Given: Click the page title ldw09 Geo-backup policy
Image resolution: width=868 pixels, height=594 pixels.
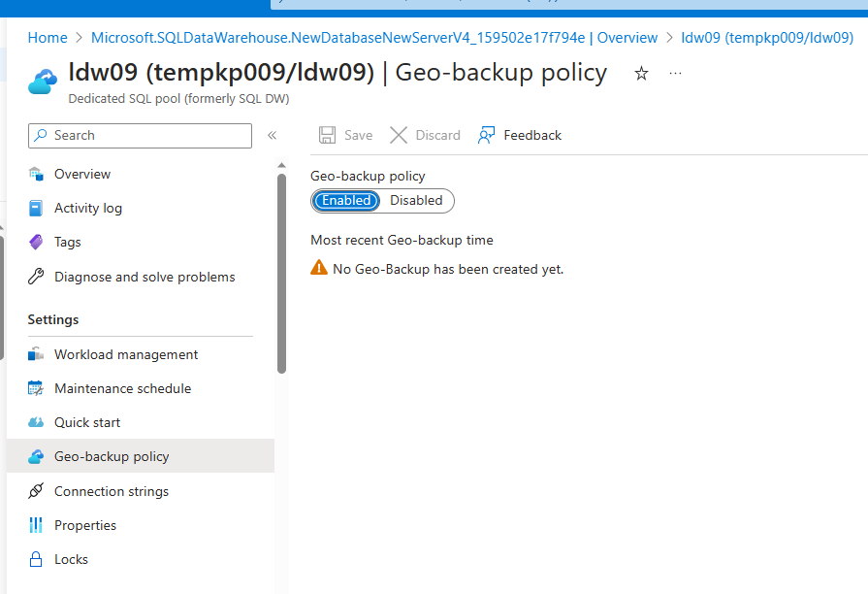Looking at the screenshot, I should point(338,73).
